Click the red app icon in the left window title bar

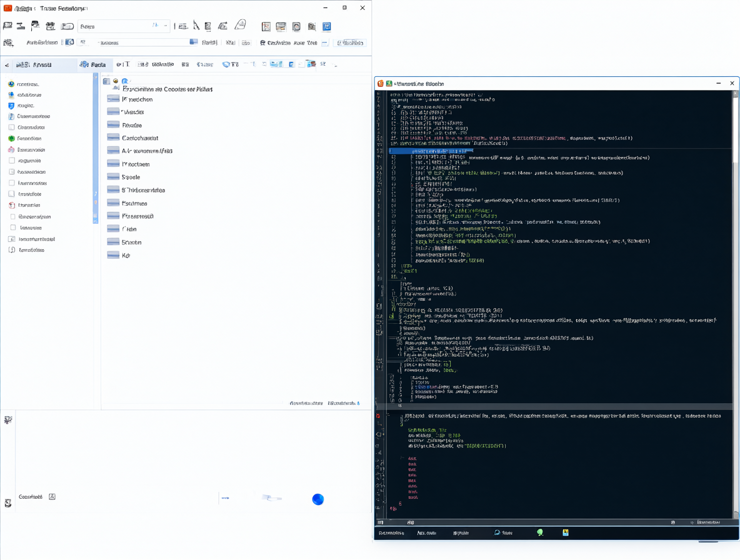(x=8, y=8)
